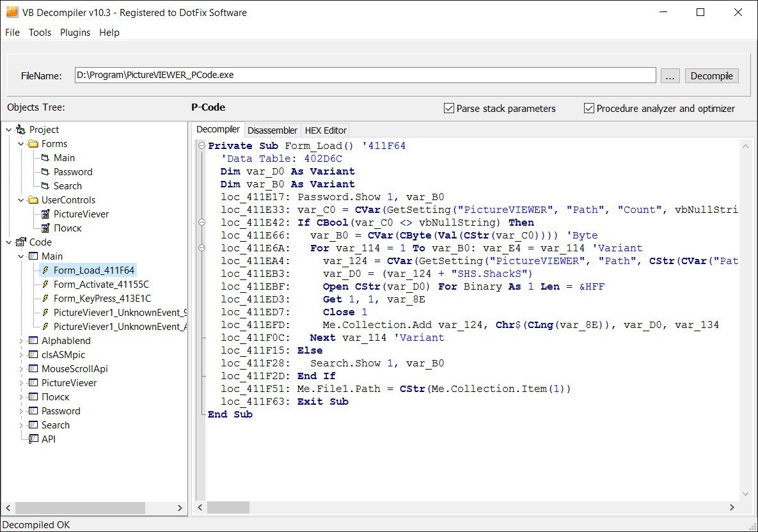Click the clsASMpic class icon
The width and height of the screenshot is (758, 532).
pos(32,354)
